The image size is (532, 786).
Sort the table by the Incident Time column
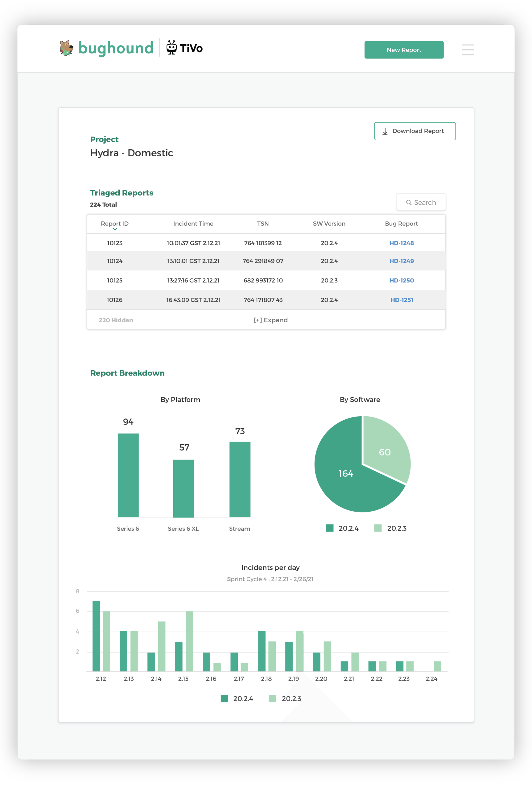coord(193,224)
